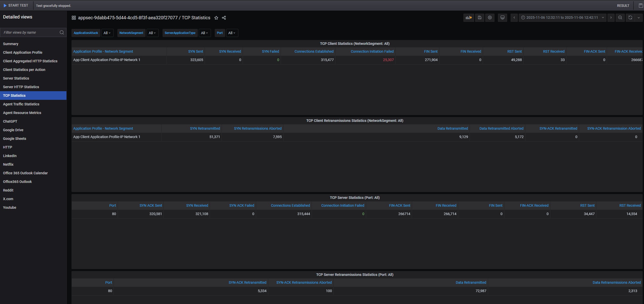Sort by the Connection Initiation Failed client column
The width and height of the screenshot is (644, 304).
(372, 51)
